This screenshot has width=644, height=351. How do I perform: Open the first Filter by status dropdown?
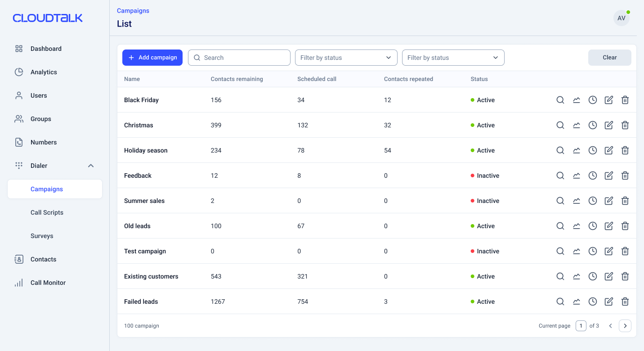346,58
